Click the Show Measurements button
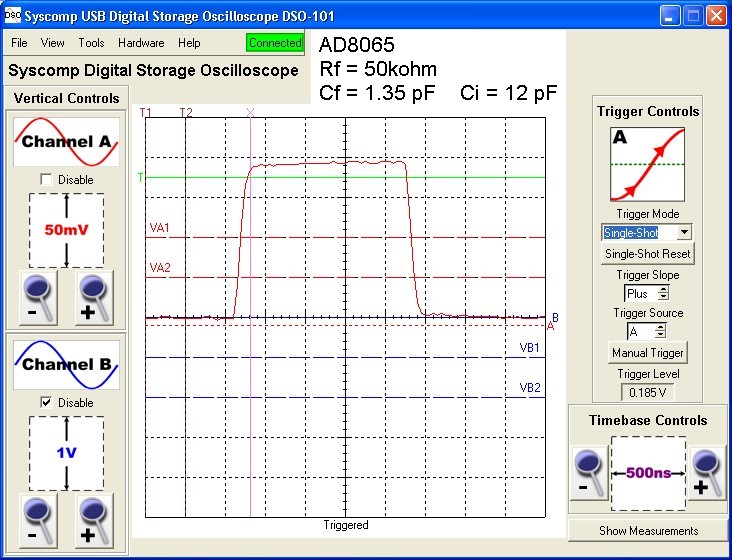Viewport: 732px width, 560px height. pos(649,530)
